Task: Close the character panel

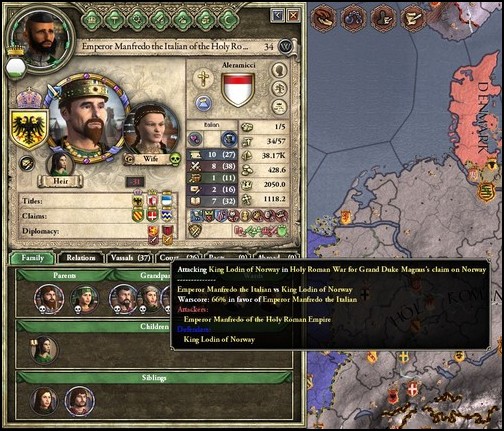Action: [293, 16]
